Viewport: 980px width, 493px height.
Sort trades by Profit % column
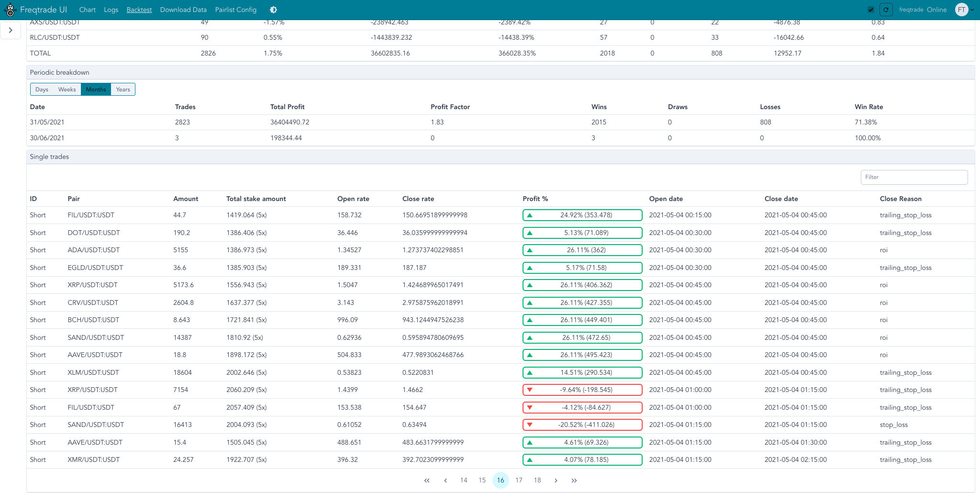pyautogui.click(x=535, y=199)
